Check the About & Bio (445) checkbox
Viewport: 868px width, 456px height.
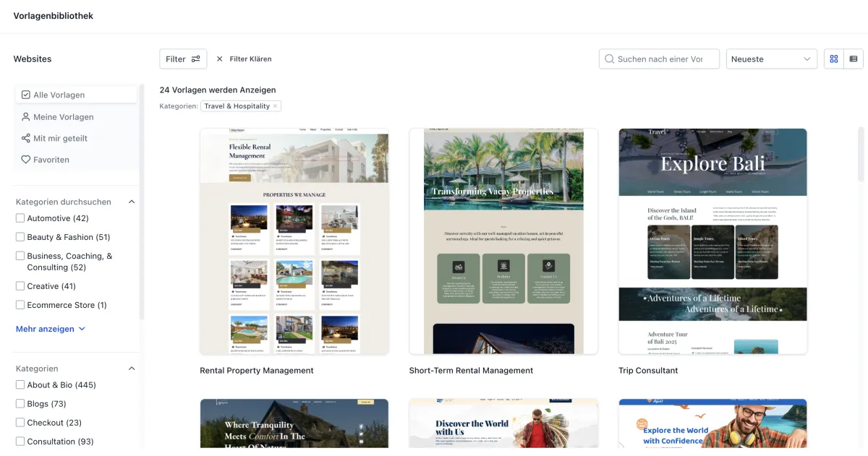[20, 385]
